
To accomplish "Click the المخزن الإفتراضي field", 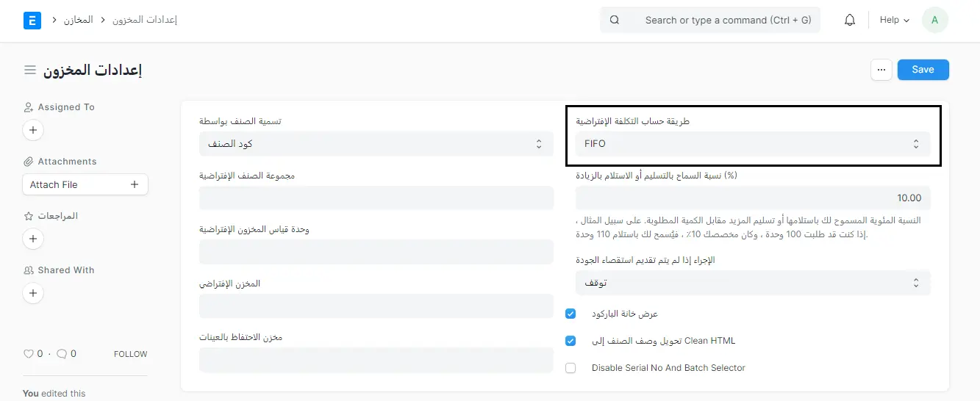I will (376, 306).
